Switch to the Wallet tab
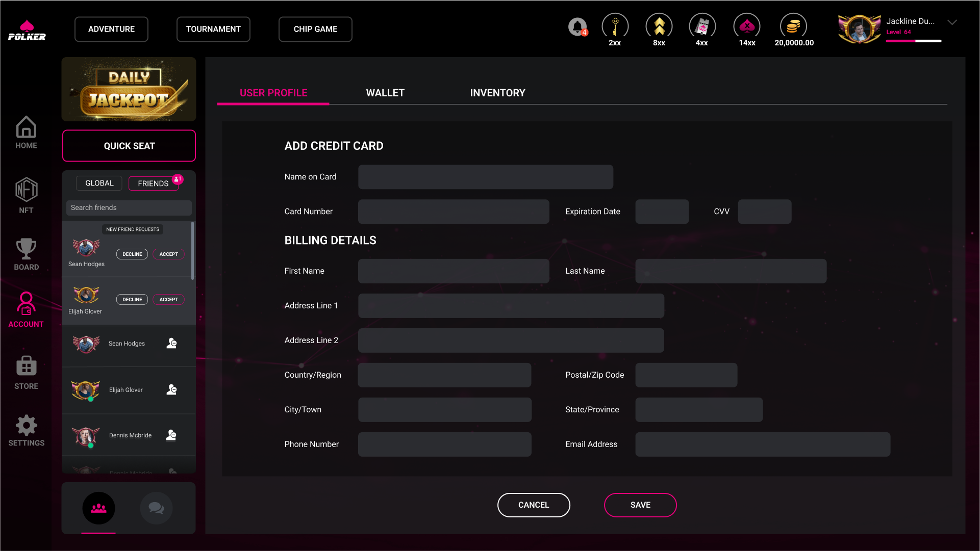The height and width of the screenshot is (551, 980). [385, 93]
